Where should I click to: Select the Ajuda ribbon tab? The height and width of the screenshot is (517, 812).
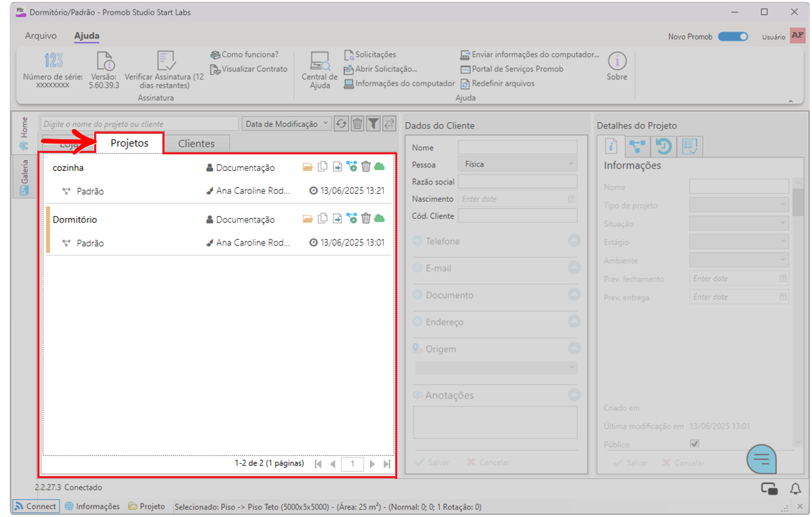[x=86, y=36]
